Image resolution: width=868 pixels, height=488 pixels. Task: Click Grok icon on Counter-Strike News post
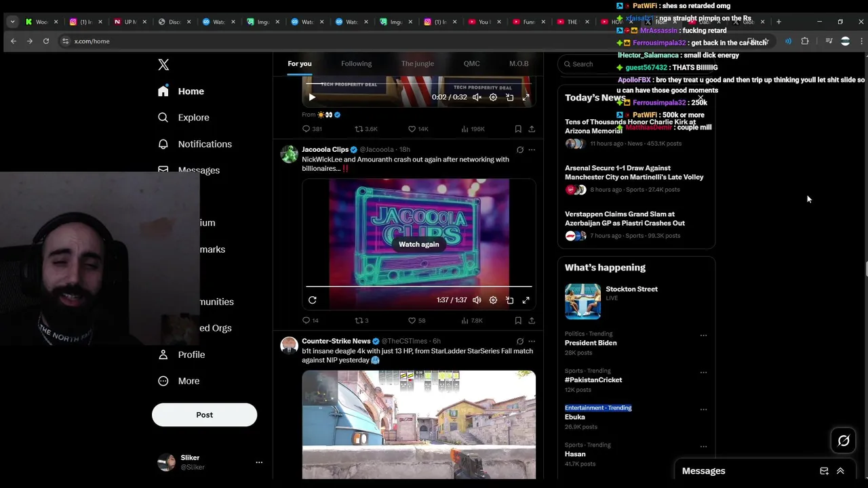point(520,342)
